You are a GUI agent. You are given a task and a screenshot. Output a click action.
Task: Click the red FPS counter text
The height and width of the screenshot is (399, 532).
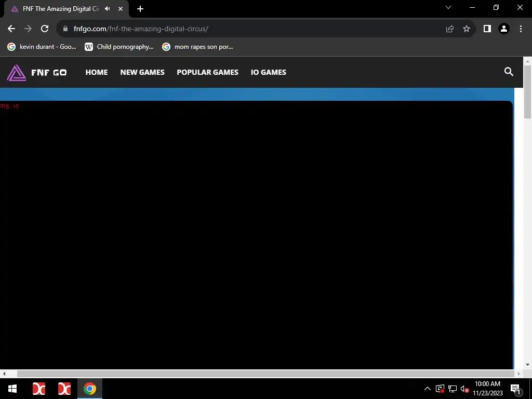coord(9,107)
